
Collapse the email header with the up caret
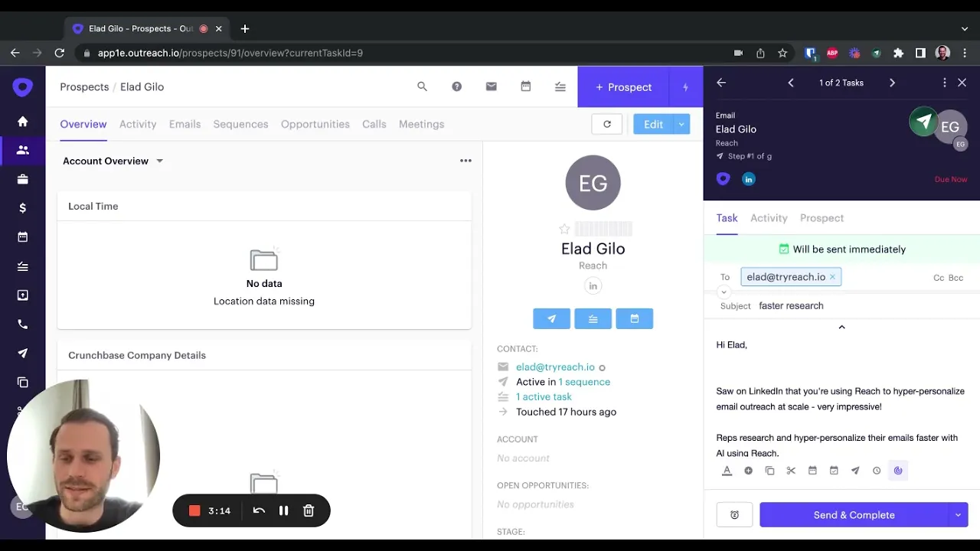click(x=841, y=327)
